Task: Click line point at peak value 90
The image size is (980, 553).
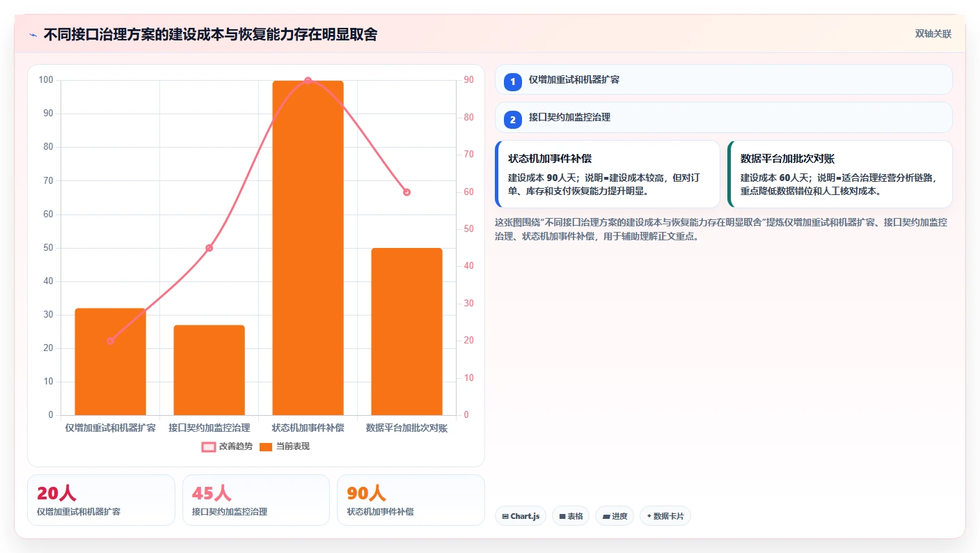Action: (x=308, y=81)
